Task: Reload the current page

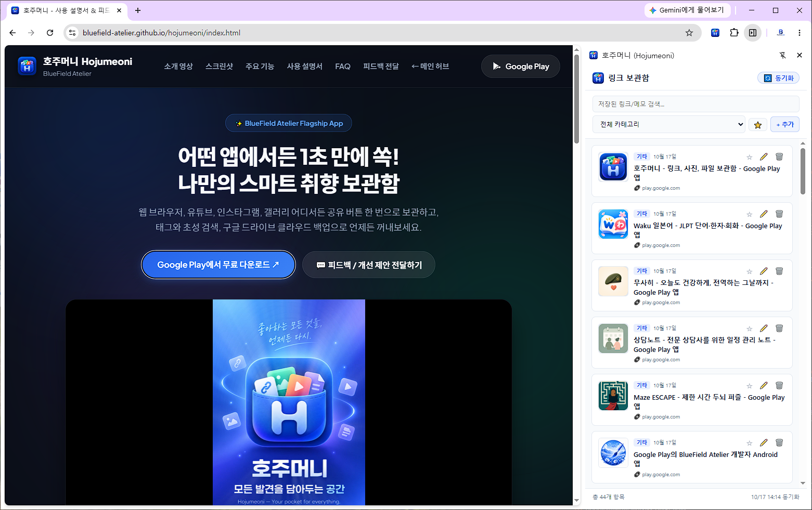Action: click(50, 33)
